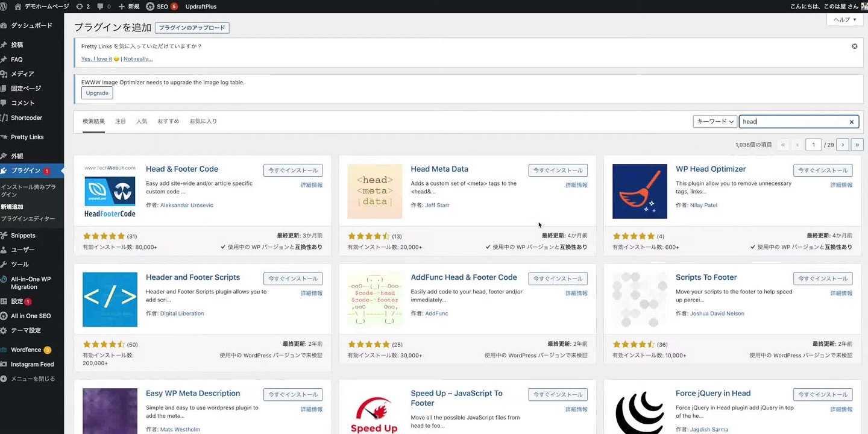868x434 pixels.
Task: Open the プラグインエディター submenu item
Action: point(28,219)
